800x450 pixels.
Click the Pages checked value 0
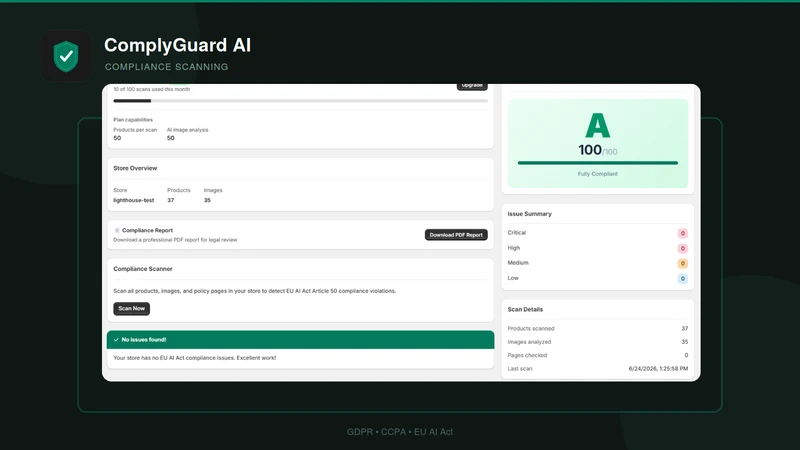tap(686, 355)
